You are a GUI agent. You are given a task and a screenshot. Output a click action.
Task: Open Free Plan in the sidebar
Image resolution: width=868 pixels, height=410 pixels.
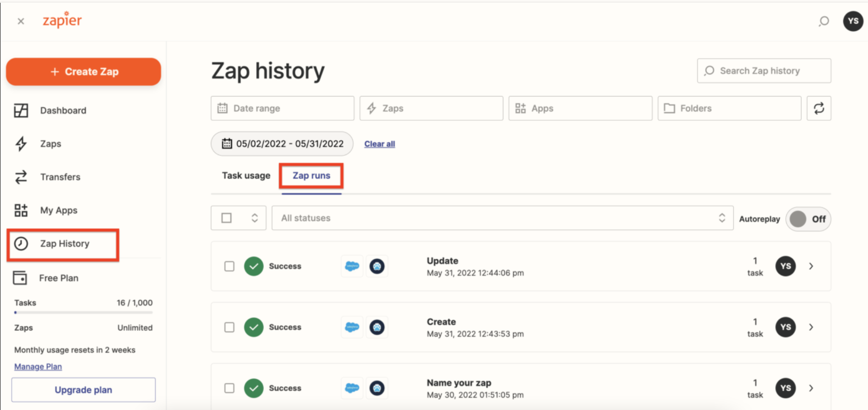(x=58, y=278)
